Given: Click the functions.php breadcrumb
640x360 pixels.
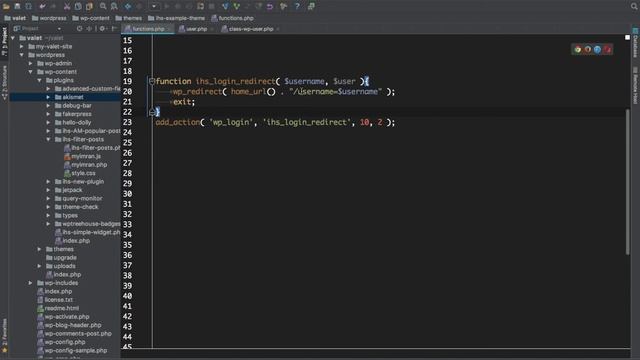Looking at the screenshot, I should point(232,18).
